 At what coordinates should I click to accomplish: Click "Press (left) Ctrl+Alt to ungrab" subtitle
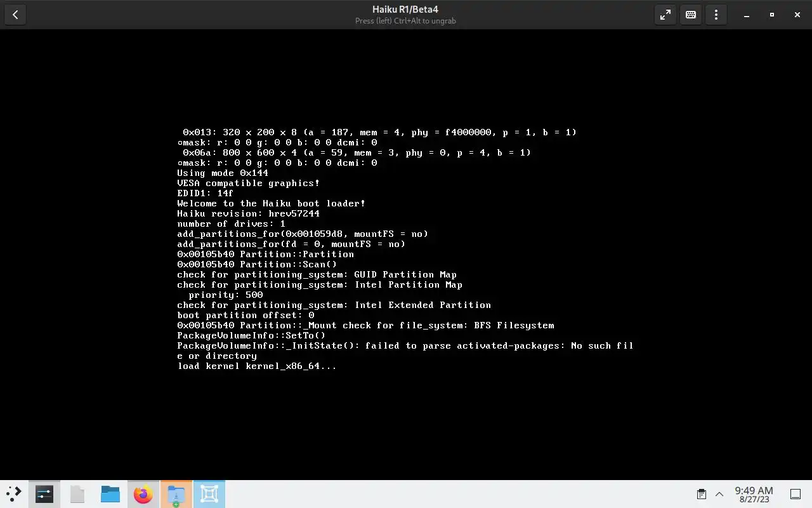click(405, 21)
